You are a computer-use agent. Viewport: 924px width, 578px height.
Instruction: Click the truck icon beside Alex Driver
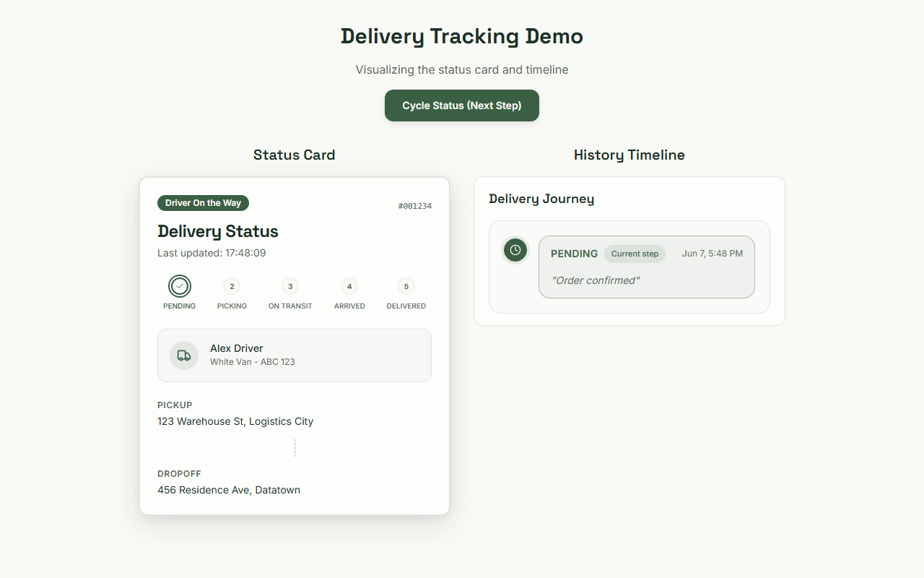click(184, 355)
